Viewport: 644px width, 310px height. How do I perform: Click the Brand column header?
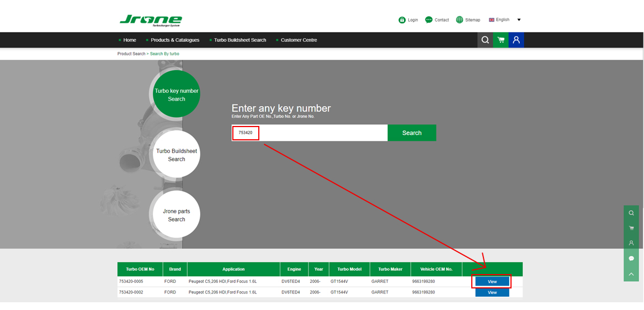point(175,269)
